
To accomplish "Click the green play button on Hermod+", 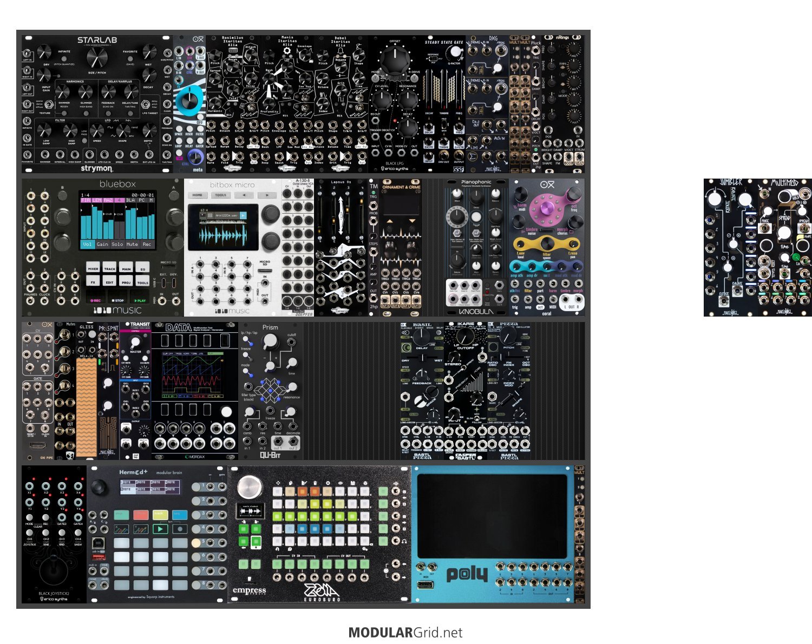I will (160, 529).
